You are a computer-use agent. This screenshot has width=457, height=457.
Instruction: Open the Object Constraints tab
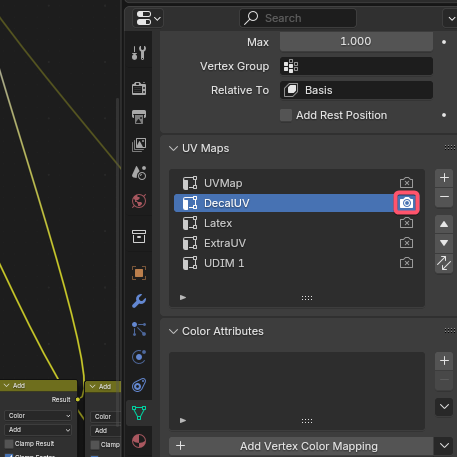tap(139, 385)
